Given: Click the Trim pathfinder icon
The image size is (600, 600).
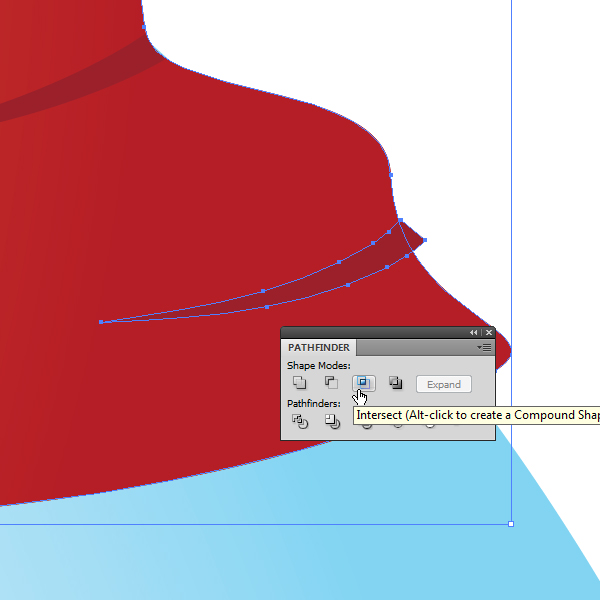Looking at the screenshot, I should (x=332, y=421).
